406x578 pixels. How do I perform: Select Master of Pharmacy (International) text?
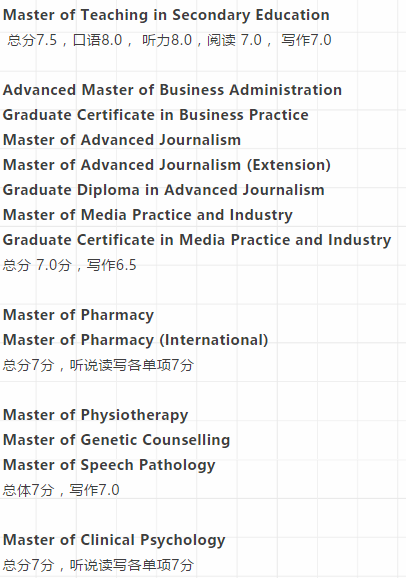point(135,340)
